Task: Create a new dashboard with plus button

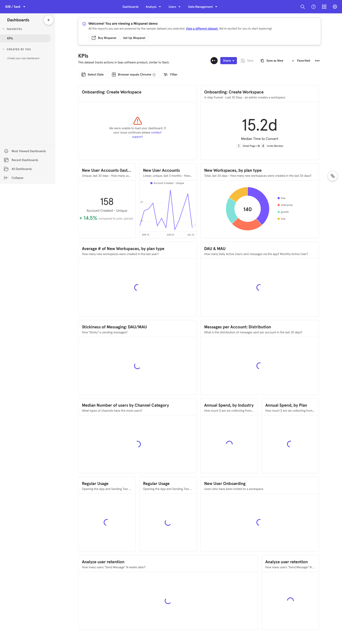Action: coord(48,20)
